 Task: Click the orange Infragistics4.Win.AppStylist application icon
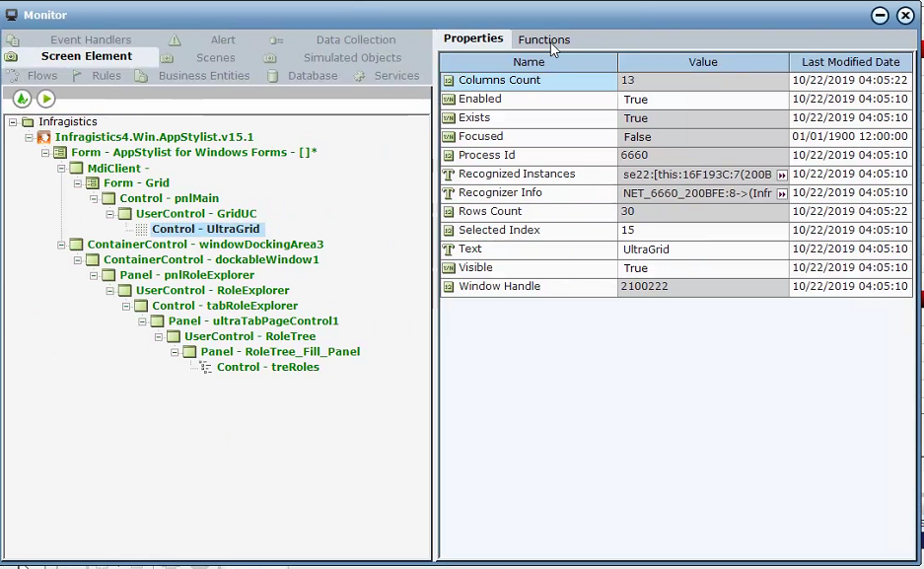(44, 137)
